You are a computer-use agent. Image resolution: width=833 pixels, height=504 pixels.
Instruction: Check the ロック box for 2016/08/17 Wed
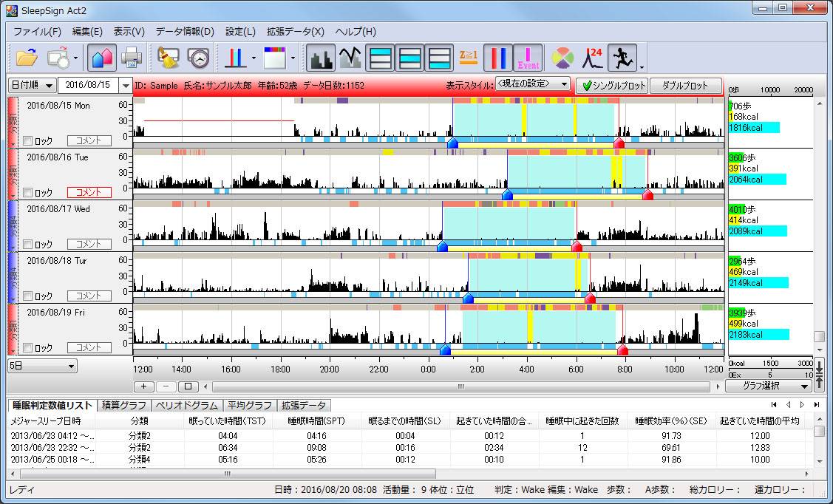point(28,245)
